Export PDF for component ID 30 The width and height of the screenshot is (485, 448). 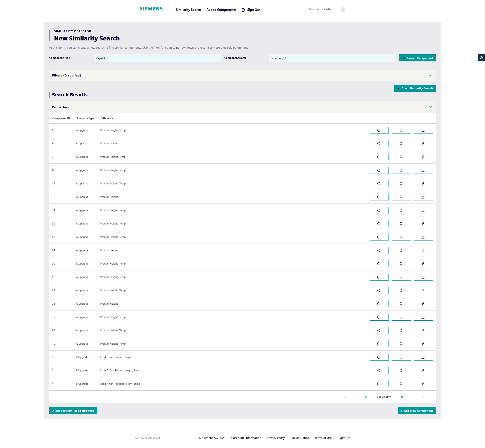(x=401, y=197)
